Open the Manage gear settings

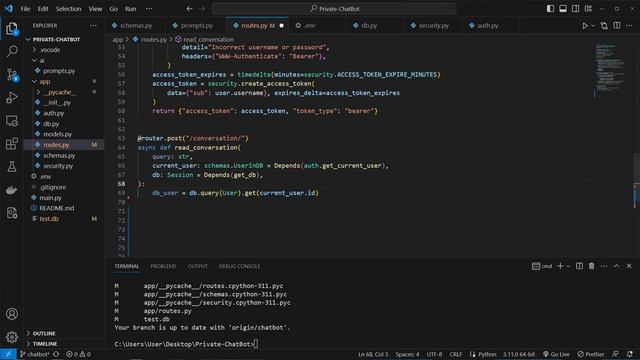(12, 337)
